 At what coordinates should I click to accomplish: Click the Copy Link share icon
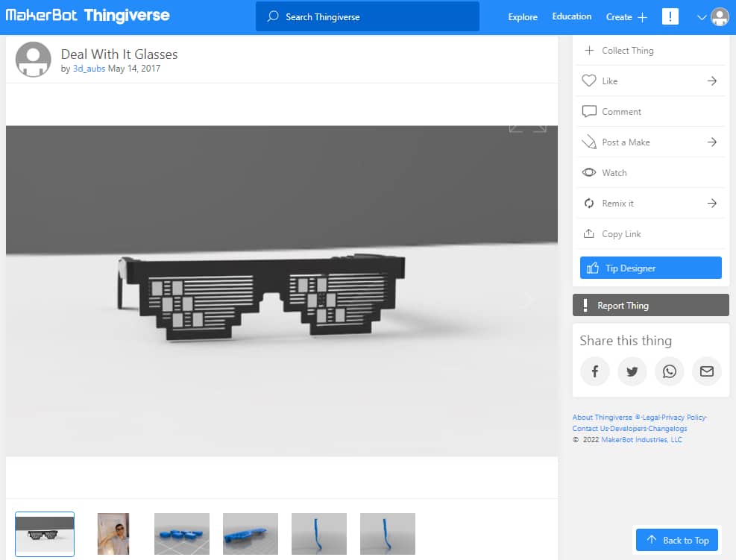tap(588, 233)
